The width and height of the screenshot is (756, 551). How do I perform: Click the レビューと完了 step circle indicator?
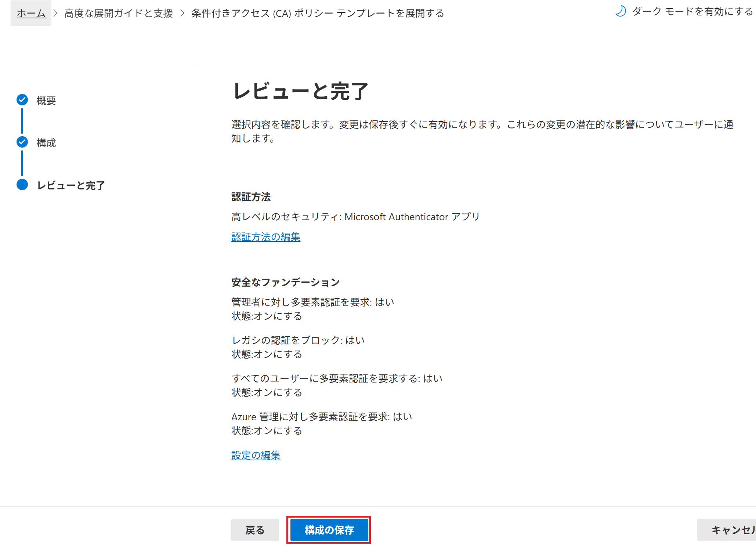click(22, 185)
